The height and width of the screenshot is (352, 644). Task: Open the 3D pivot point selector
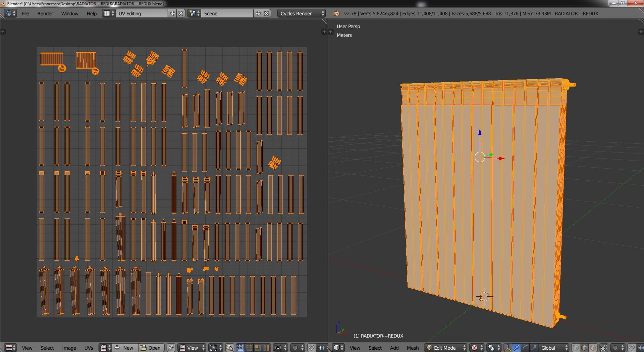(494, 348)
